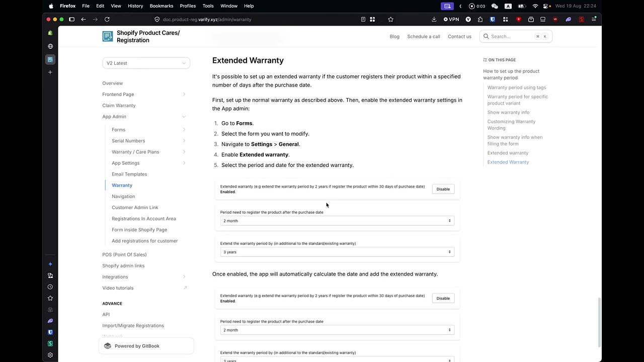Open Email Templates in sidebar
The width and height of the screenshot is (644, 362).
pyautogui.click(x=129, y=174)
